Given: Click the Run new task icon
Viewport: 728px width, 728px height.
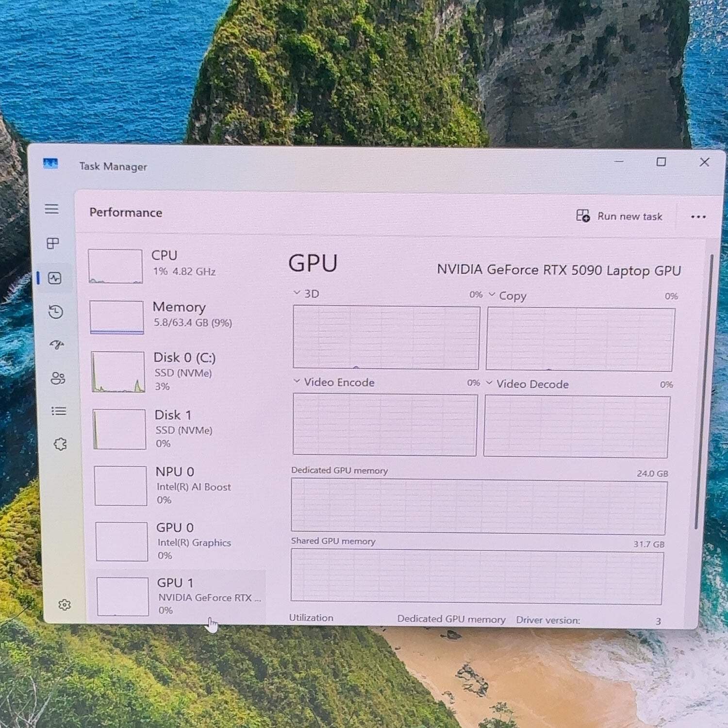Looking at the screenshot, I should [x=583, y=215].
